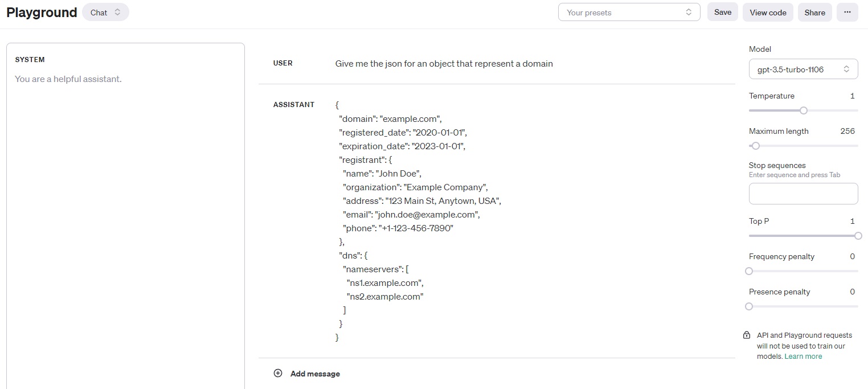Click the plus icon beside Add message
This screenshot has width=868, height=389.
pyautogui.click(x=278, y=374)
